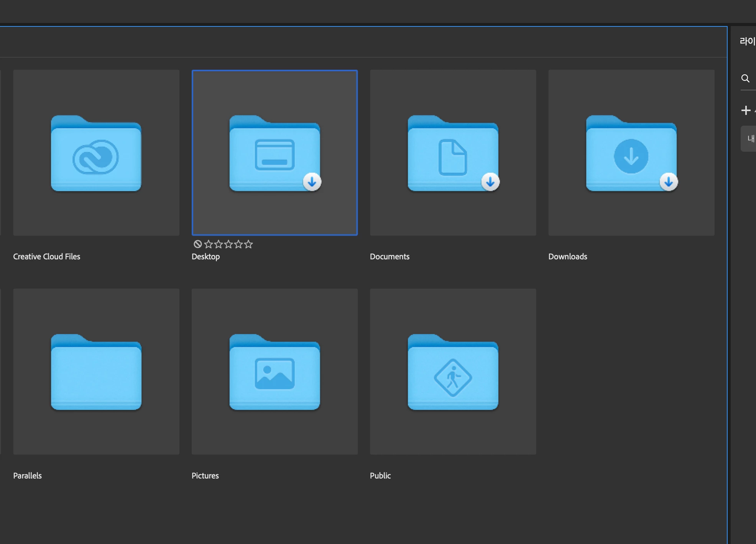Select the Public folder thumbnail
The image size is (756, 544).
pos(453,371)
